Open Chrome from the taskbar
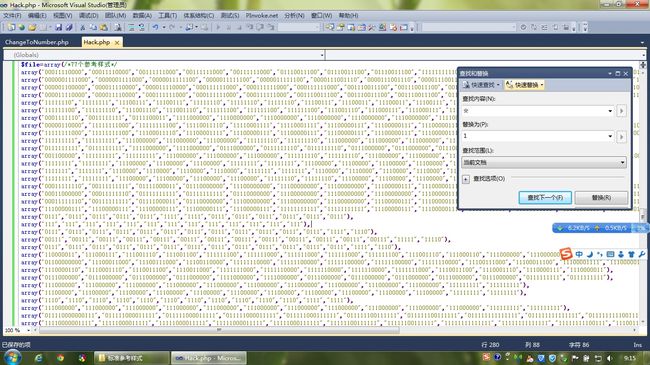 click(x=61, y=358)
